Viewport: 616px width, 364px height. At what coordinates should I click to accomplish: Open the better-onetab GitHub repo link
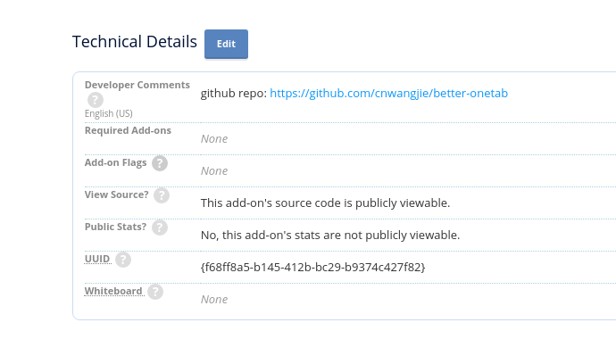click(388, 94)
